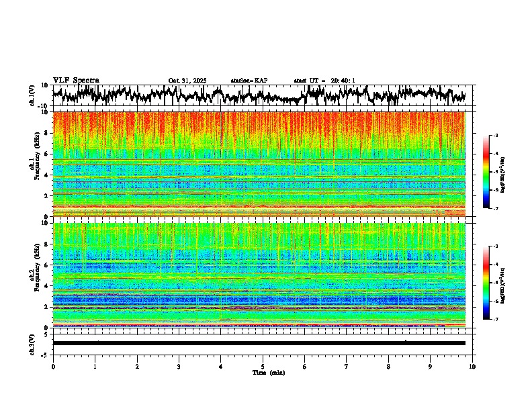Click the "8" kHz tick of ch.1 spectrogram

click(47, 133)
